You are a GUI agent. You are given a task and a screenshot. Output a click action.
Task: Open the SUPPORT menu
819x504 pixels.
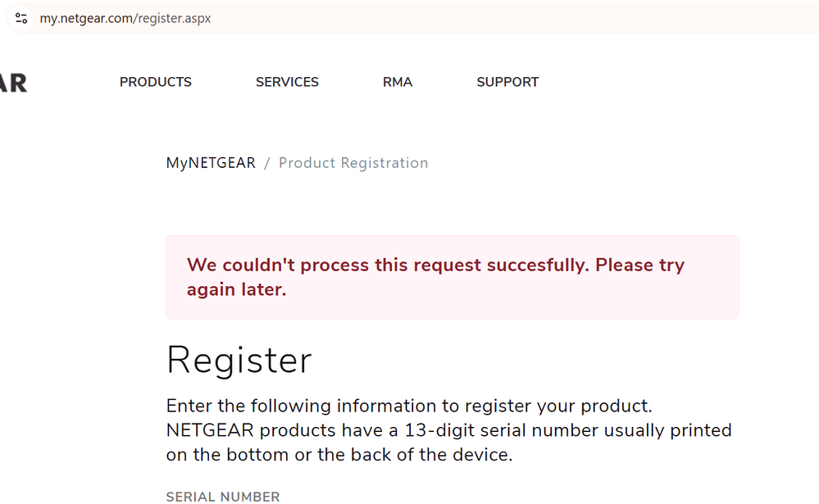coord(507,82)
